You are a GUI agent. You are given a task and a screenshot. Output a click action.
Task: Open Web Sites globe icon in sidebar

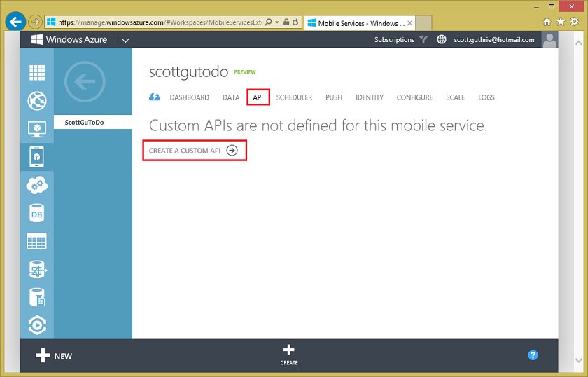(x=37, y=101)
